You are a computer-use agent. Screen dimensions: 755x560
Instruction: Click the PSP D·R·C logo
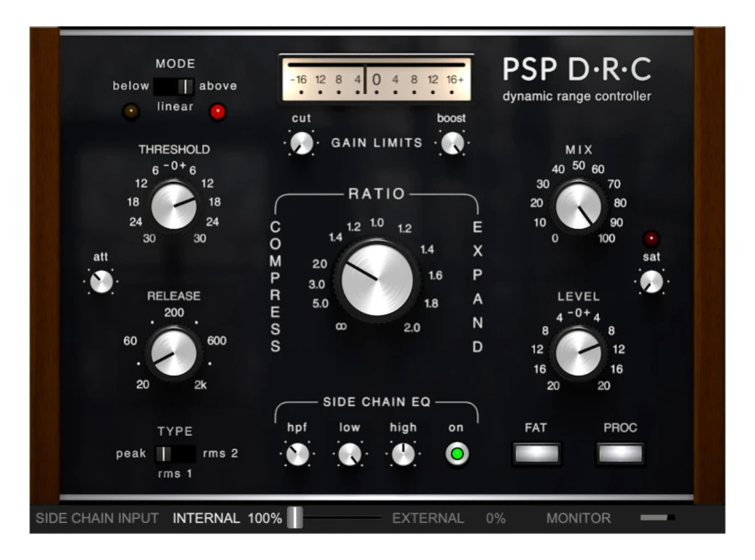click(x=577, y=70)
